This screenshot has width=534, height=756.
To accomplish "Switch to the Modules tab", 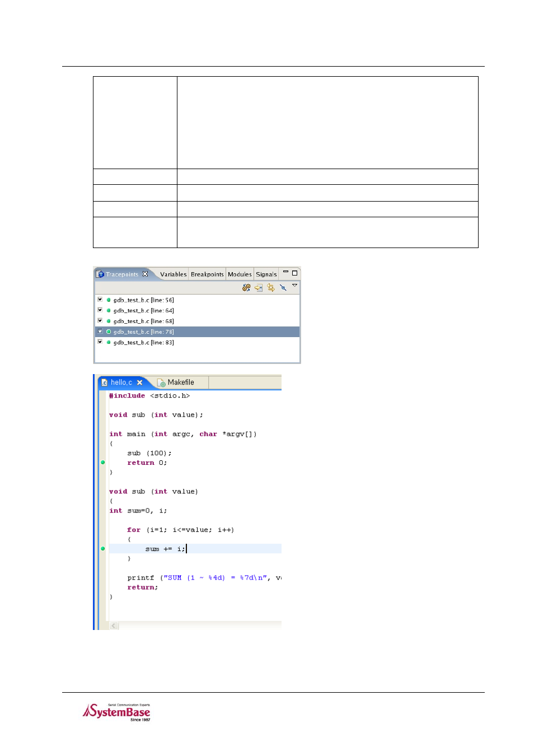I will (x=240, y=274).
